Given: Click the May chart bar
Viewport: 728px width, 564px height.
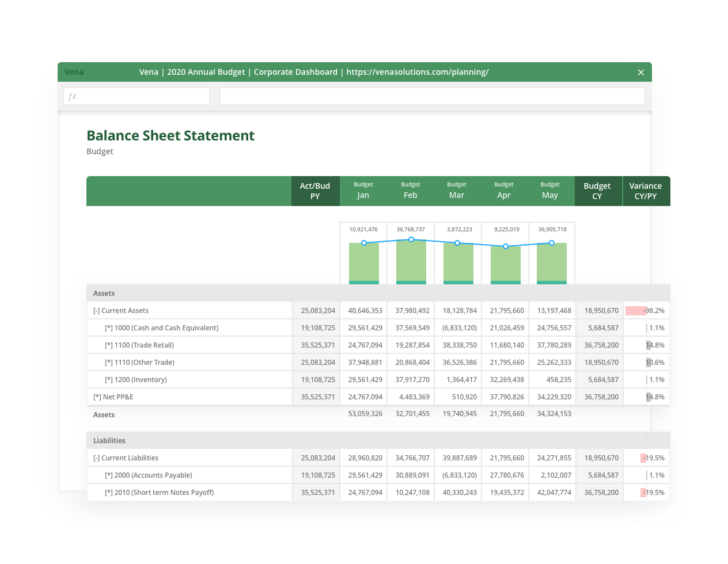Looking at the screenshot, I should pyautogui.click(x=551, y=265).
